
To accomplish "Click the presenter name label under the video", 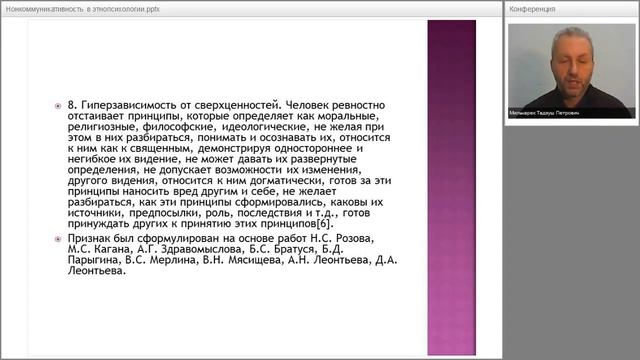I will pyautogui.click(x=544, y=113).
